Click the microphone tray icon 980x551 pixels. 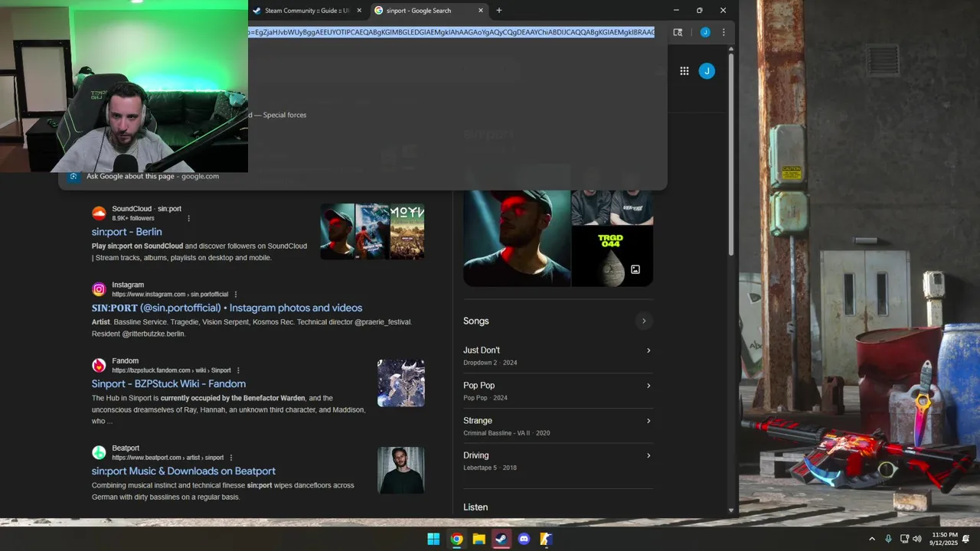888,539
